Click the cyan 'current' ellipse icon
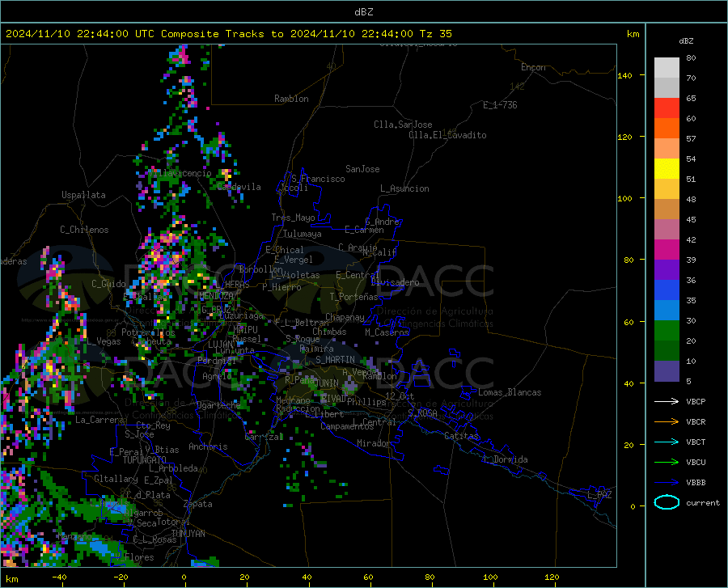This screenshot has height=588, width=728. pyautogui.click(x=667, y=502)
